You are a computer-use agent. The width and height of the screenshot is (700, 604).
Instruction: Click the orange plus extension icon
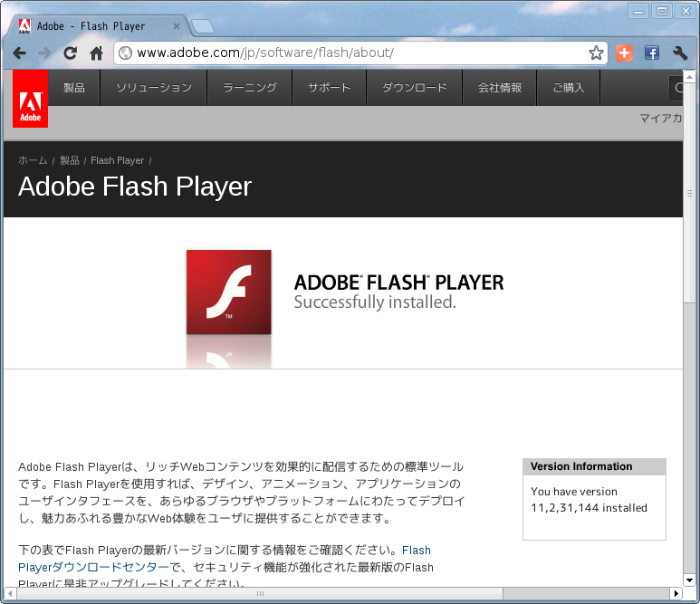624,53
